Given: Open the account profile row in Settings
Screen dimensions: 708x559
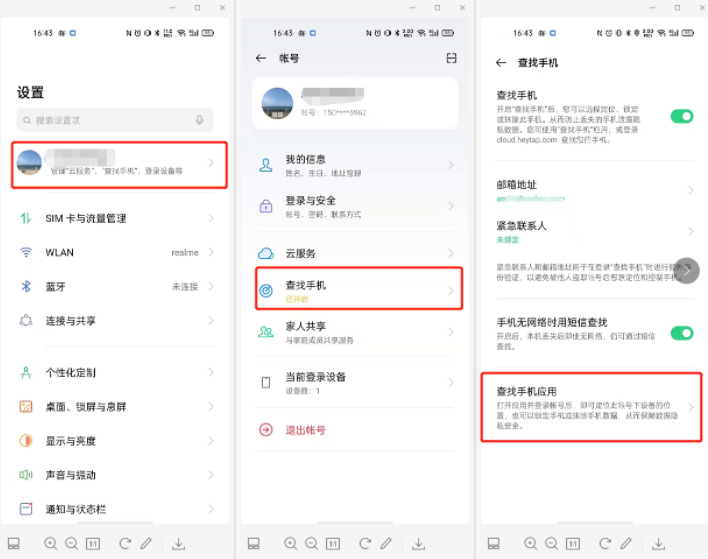Looking at the screenshot, I should [x=119, y=165].
